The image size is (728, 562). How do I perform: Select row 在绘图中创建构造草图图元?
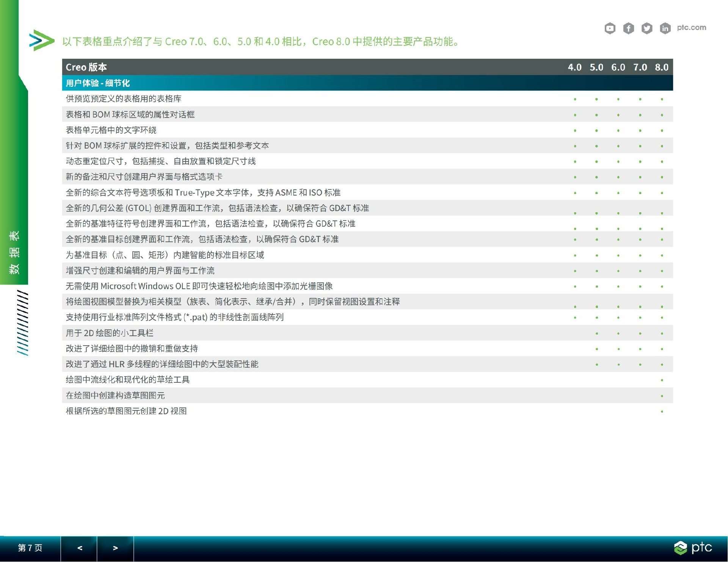click(367, 395)
